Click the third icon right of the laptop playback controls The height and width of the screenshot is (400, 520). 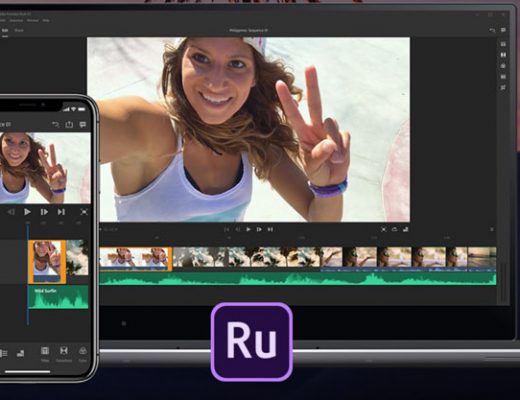[406, 229]
